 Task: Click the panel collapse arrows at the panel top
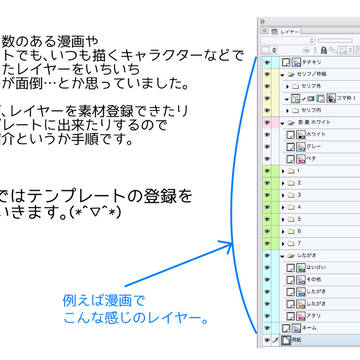click(262, 21)
